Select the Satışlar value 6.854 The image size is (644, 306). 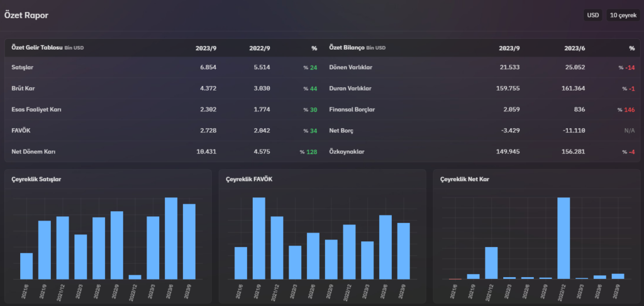[x=208, y=67]
